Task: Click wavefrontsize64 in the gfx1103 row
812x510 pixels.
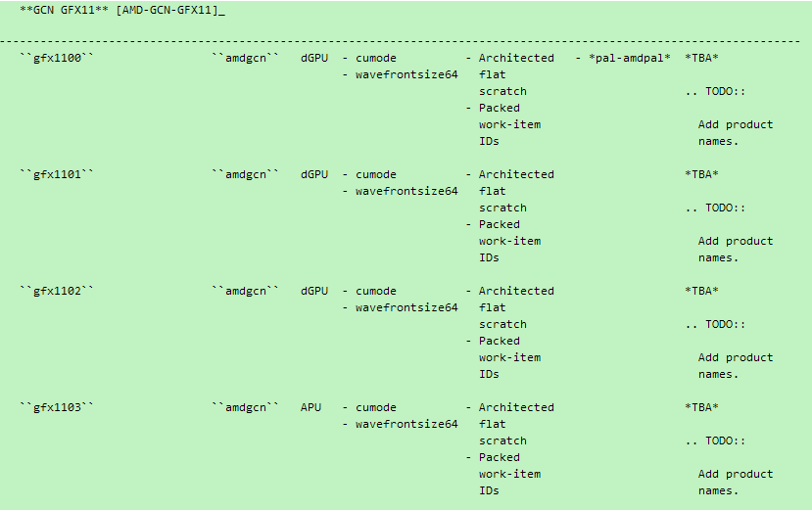Action: coord(406,424)
